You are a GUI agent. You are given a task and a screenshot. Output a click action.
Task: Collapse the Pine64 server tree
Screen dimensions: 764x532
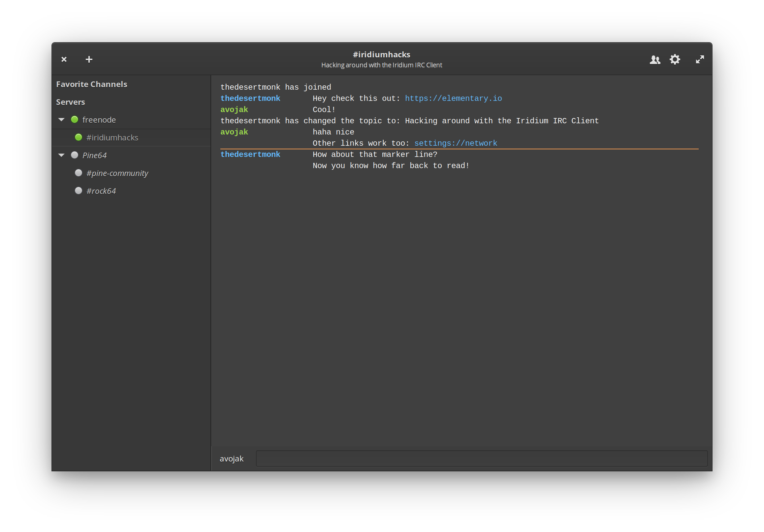tap(61, 155)
